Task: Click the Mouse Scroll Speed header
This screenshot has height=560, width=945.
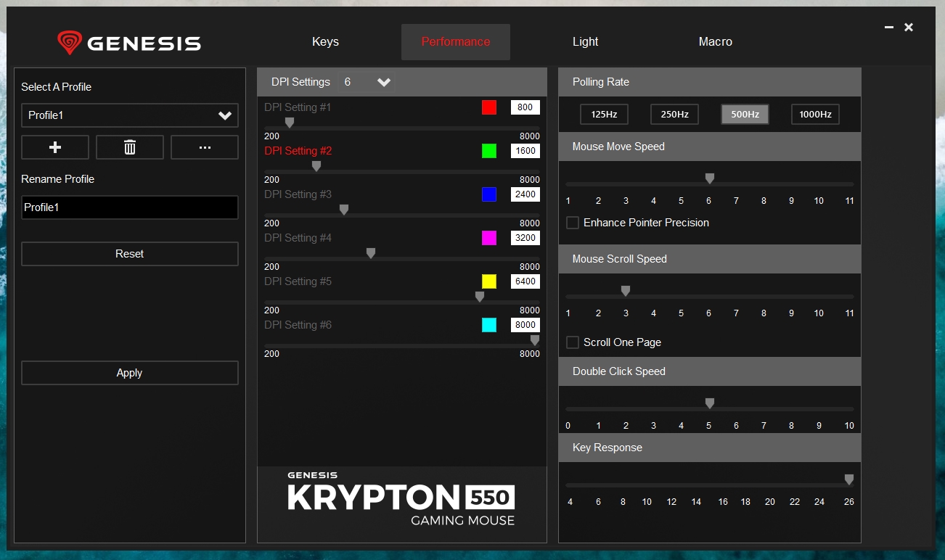Action: tap(710, 259)
